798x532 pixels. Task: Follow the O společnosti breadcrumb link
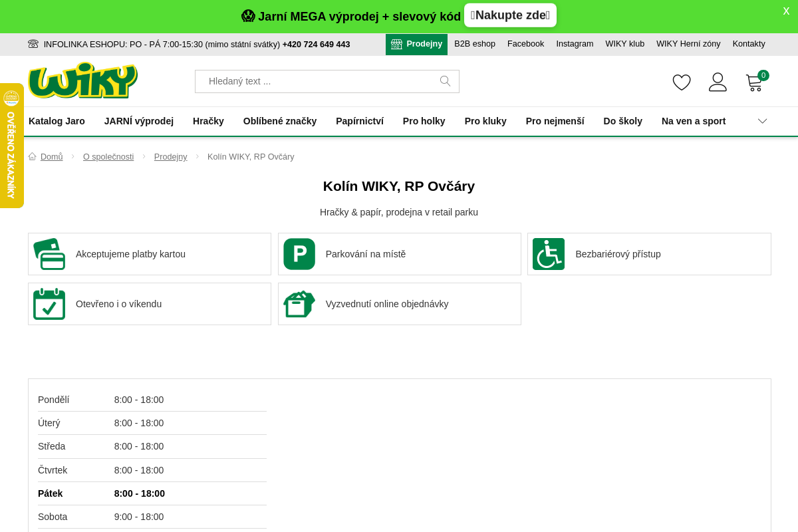click(x=108, y=157)
